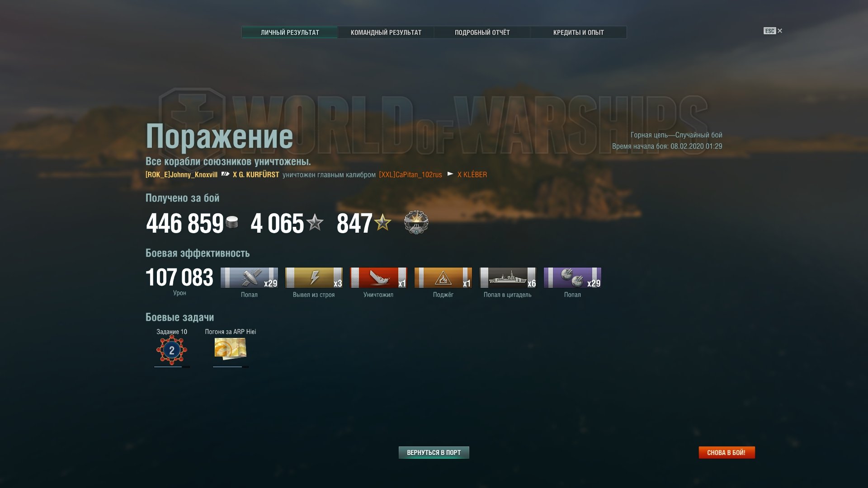
Task: Open the 'Подробный отчёт' tab
Action: pos(482,33)
